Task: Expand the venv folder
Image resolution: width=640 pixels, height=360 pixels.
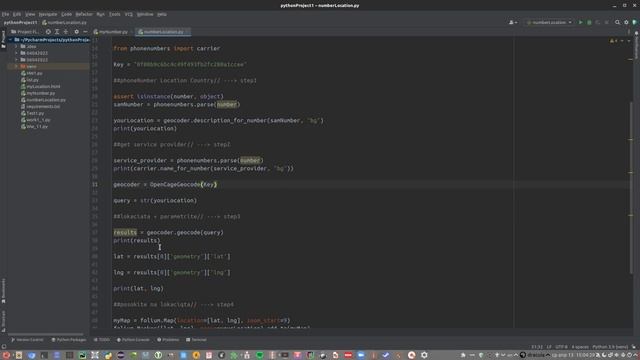Action: 16,67
